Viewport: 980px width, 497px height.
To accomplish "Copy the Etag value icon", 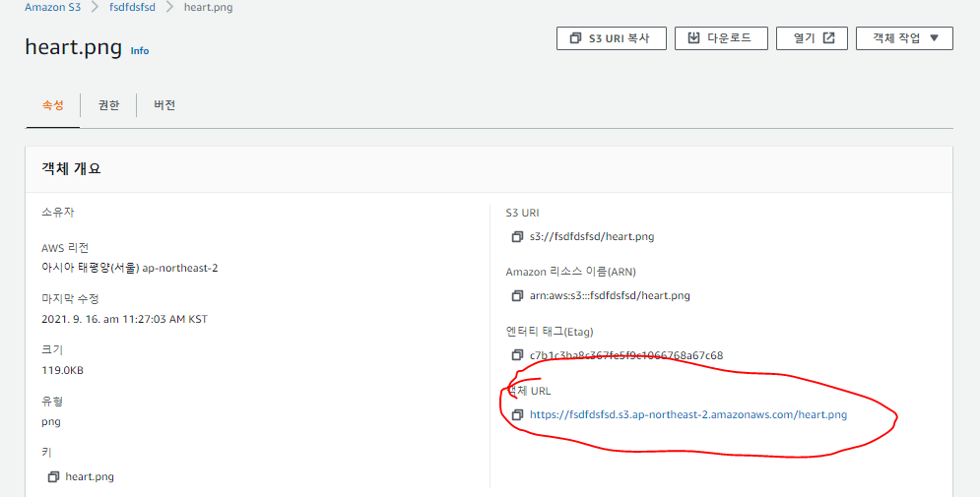I will point(517,355).
